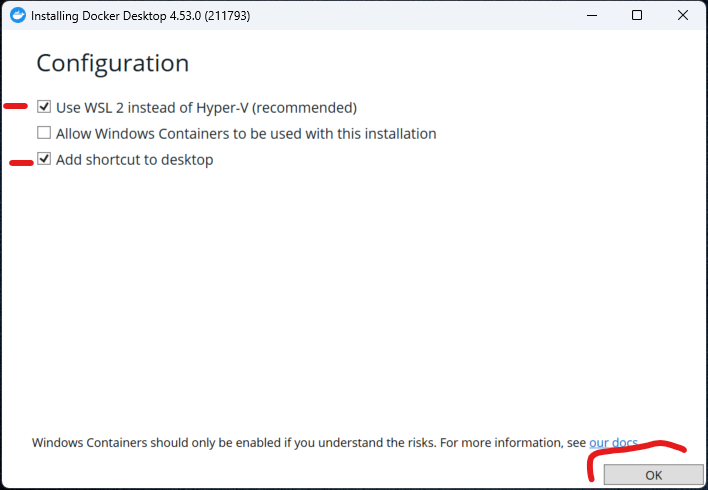708x490 pixels.
Task: Click the 'Add shortcut to desktop' label
Action: point(135,160)
